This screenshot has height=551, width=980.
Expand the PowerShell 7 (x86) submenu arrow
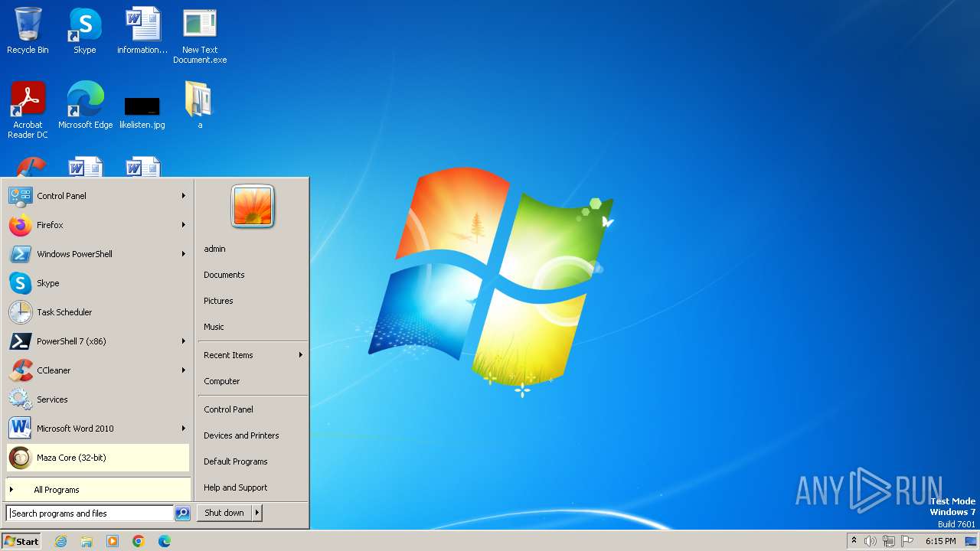click(184, 341)
